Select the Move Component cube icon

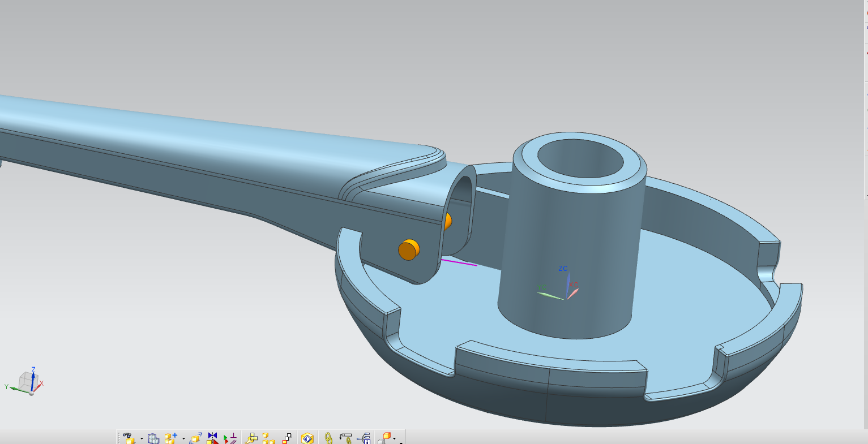(196, 438)
